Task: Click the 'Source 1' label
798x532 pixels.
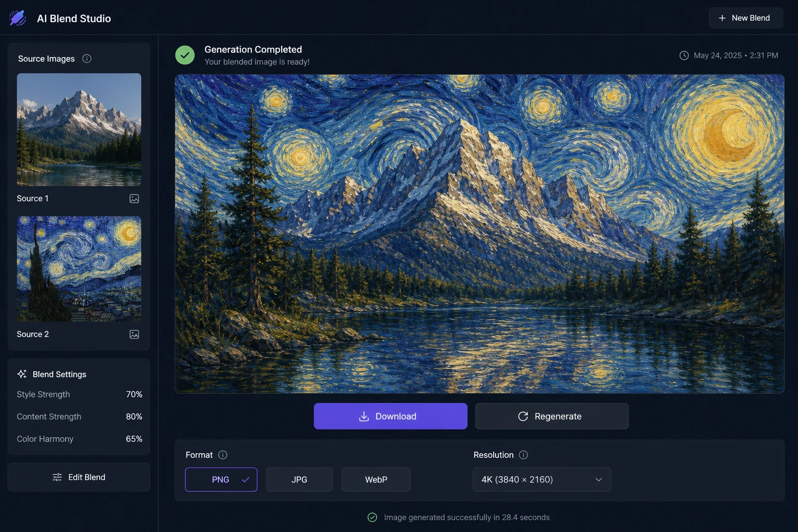Action: [x=33, y=198]
